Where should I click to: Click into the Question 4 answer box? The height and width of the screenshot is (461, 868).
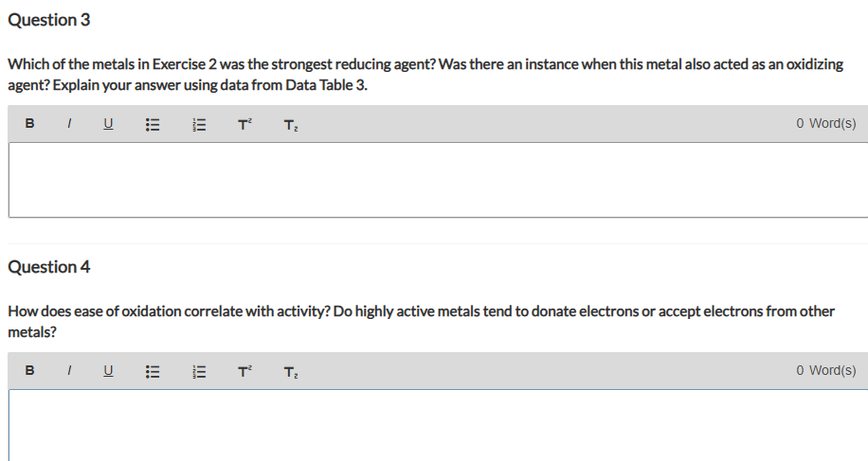tap(438, 425)
